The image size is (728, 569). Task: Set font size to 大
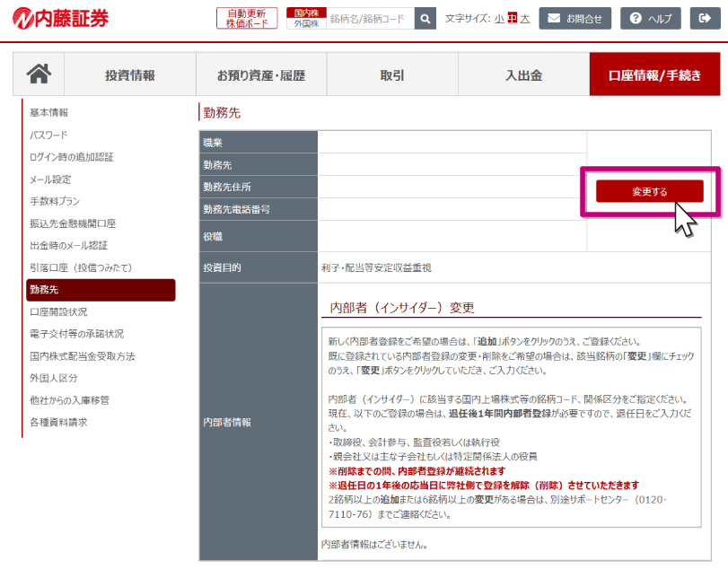click(525, 18)
